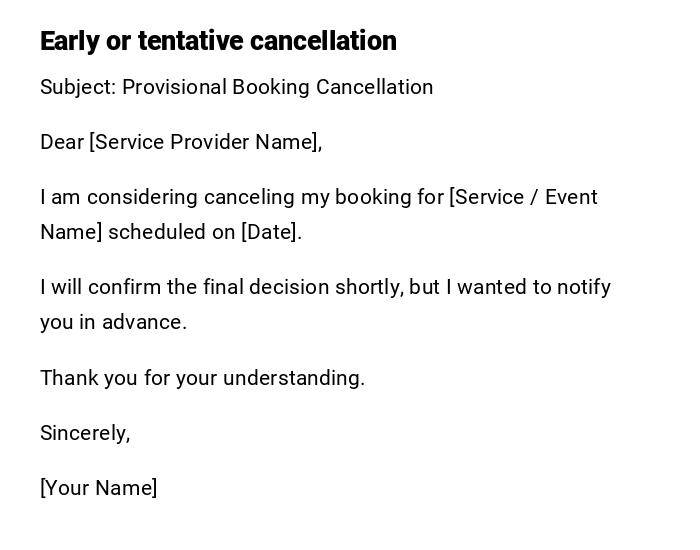Click the word "Dear" in the greeting
This screenshot has height=550, width=700.
62,142
